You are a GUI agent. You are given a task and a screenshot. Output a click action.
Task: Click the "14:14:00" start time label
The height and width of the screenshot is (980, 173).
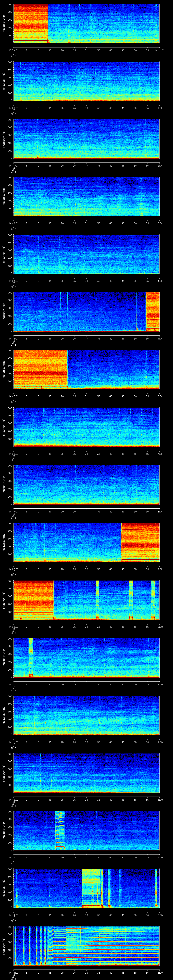point(13,915)
